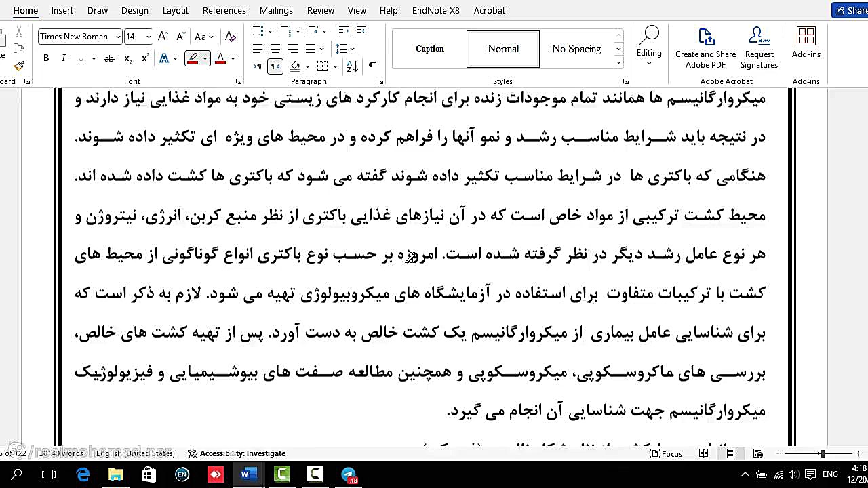The width and height of the screenshot is (868, 488).
Task: Open the Insert ribbon tab
Action: click(62, 10)
